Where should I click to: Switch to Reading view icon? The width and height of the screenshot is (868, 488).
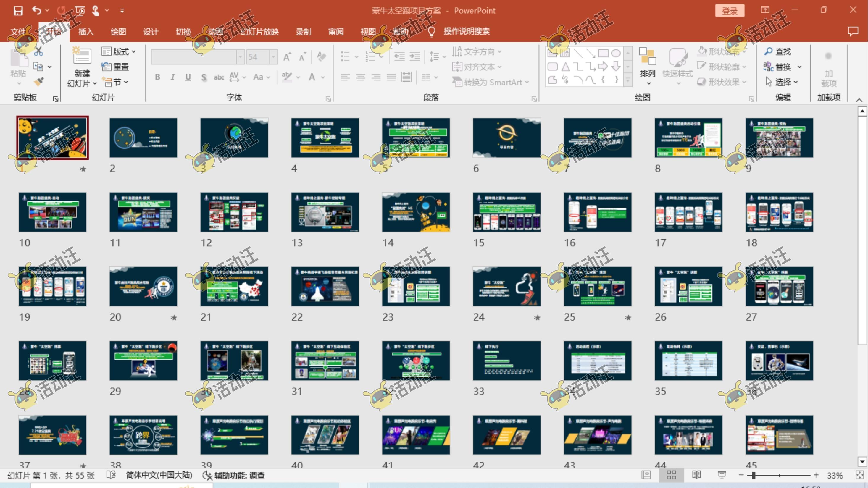tap(696, 475)
